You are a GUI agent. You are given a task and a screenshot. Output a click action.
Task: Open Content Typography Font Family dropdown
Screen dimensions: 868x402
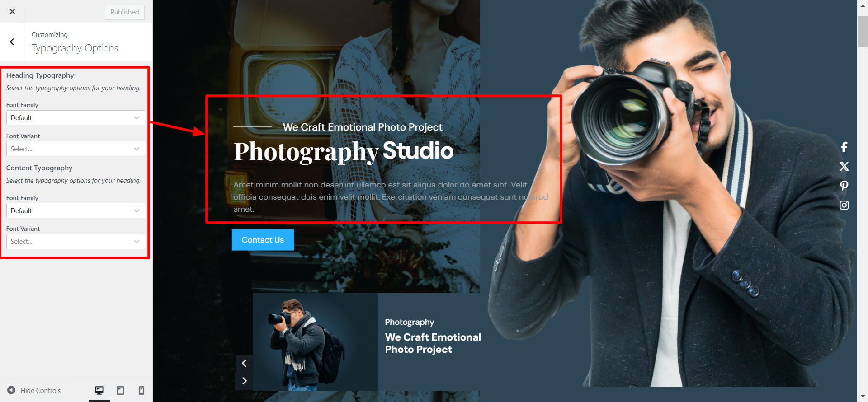click(x=76, y=211)
